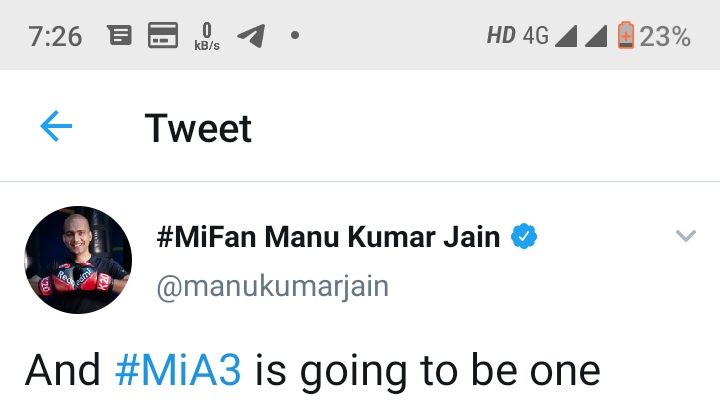Tap the message notification status icon
This screenshot has width=720, height=405.
click(x=120, y=35)
